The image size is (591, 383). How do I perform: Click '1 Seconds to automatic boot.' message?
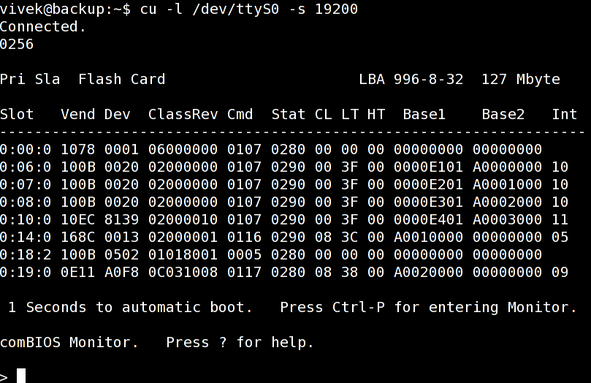(x=130, y=307)
